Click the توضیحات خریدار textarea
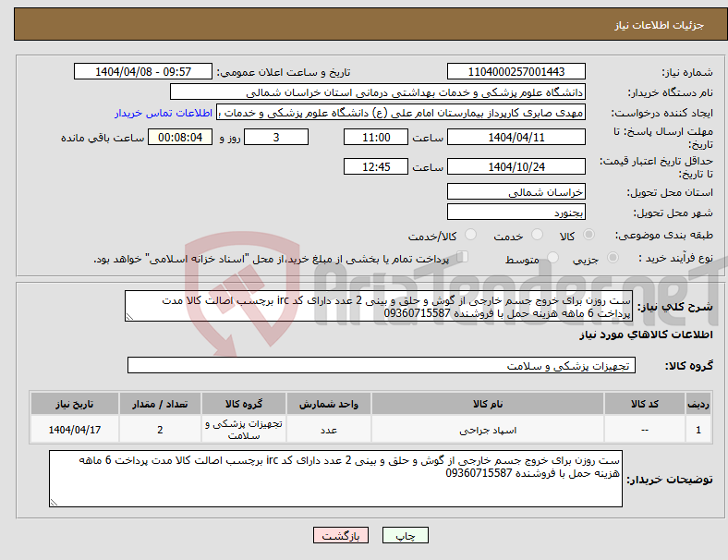This screenshot has height=560, width=728. (335, 479)
